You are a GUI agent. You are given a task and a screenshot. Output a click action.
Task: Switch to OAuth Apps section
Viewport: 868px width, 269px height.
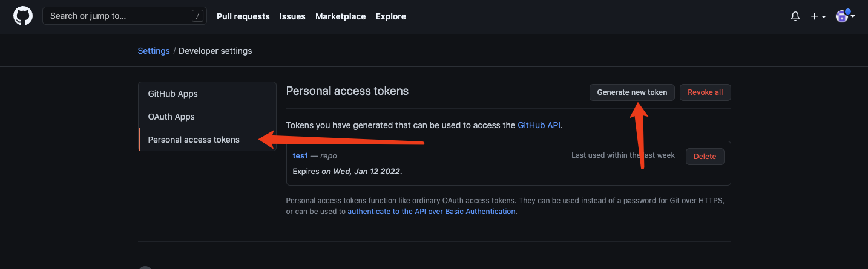point(171,117)
